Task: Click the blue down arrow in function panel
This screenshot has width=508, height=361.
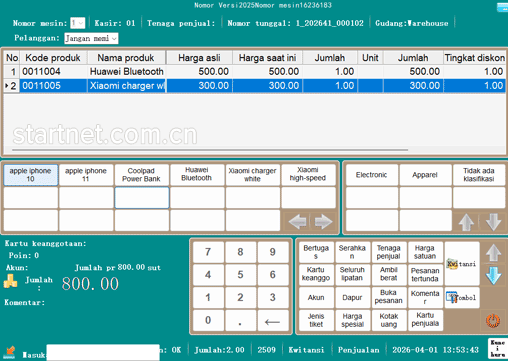Action: [493, 275]
